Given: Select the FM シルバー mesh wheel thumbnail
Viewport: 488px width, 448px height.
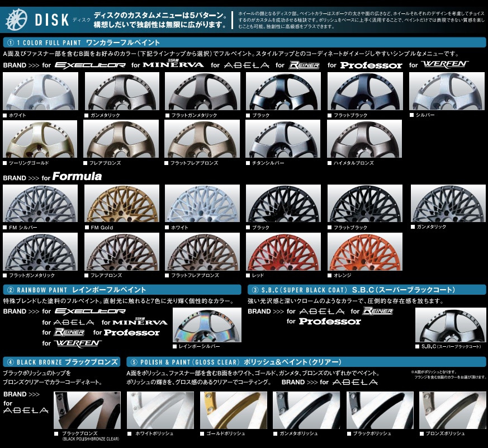Looking at the screenshot, I should [40, 203].
